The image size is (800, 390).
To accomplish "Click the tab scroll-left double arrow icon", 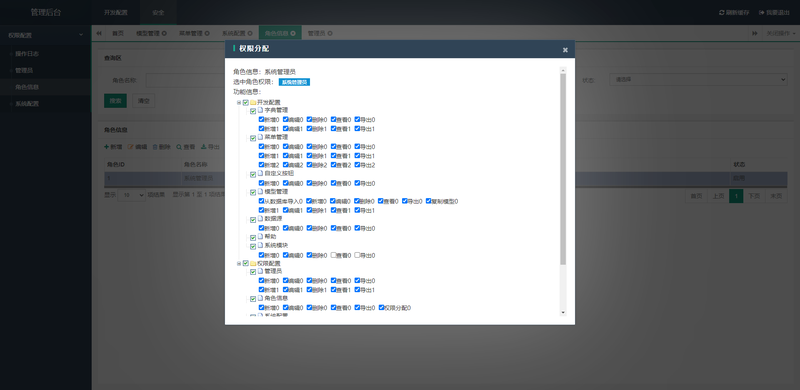I will click(x=99, y=33).
